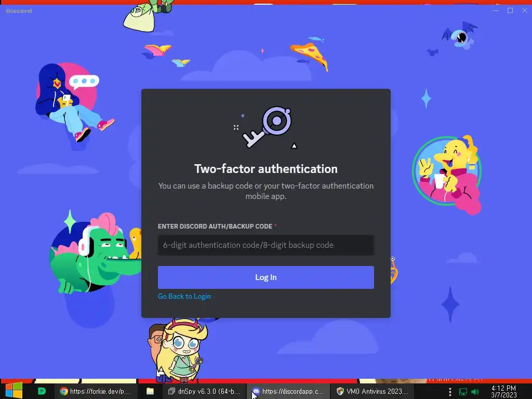Open Windows Start menu

point(14,391)
